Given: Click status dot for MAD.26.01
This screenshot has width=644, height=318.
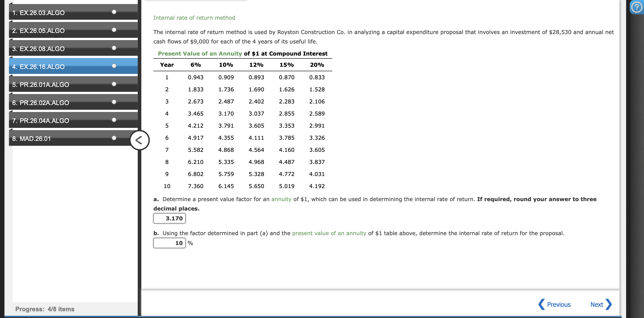Looking at the screenshot, I should click(114, 138).
